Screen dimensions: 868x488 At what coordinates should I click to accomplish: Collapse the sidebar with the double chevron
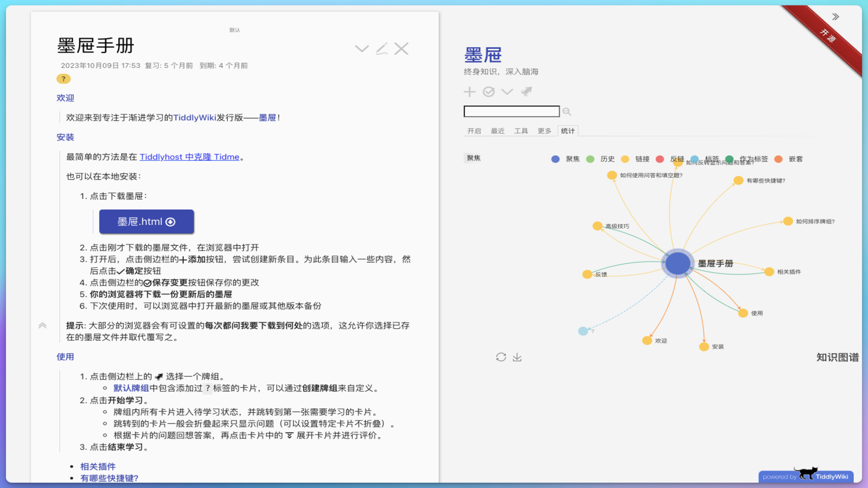835,17
